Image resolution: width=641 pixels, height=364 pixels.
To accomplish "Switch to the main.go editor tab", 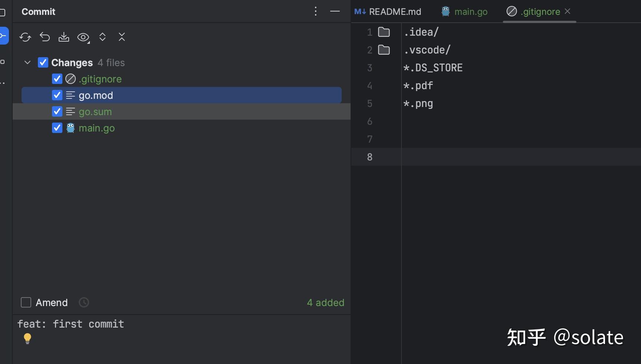I will (464, 12).
